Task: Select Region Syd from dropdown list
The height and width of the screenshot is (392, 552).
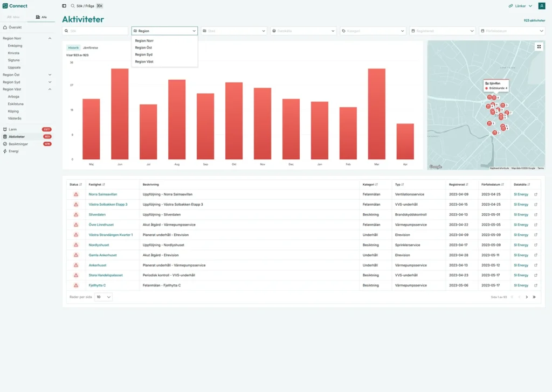Action: [x=143, y=54]
